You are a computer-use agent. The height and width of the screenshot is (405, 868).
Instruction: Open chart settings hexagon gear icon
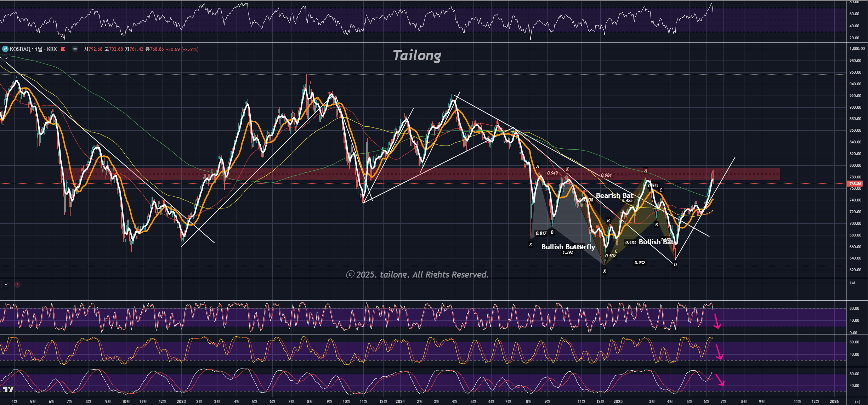[857, 401]
